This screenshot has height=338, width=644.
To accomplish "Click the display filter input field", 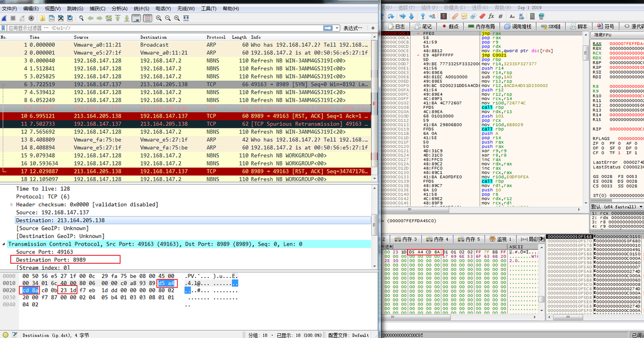I will coord(164,28).
